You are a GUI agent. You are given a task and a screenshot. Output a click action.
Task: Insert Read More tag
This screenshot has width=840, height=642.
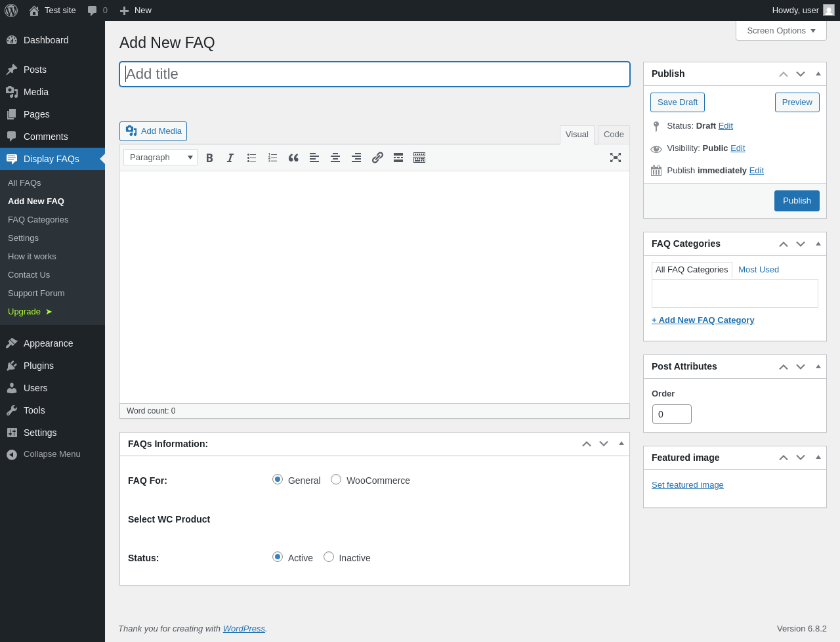click(x=398, y=158)
